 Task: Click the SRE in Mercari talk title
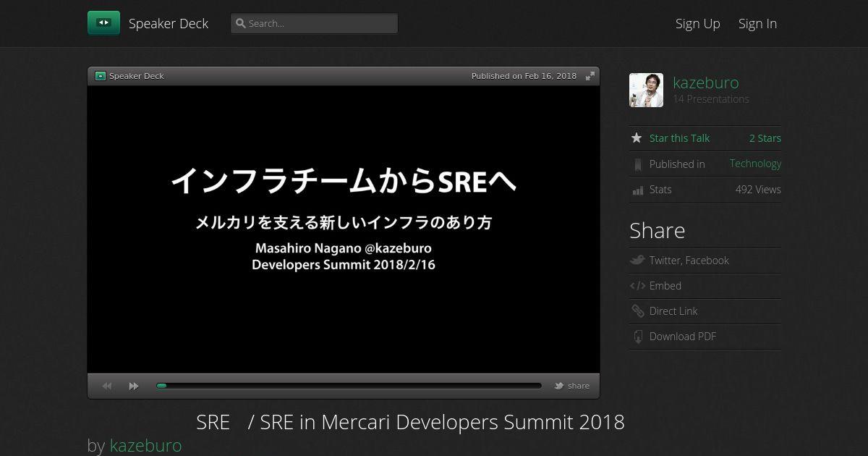pyautogui.click(x=410, y=422)
